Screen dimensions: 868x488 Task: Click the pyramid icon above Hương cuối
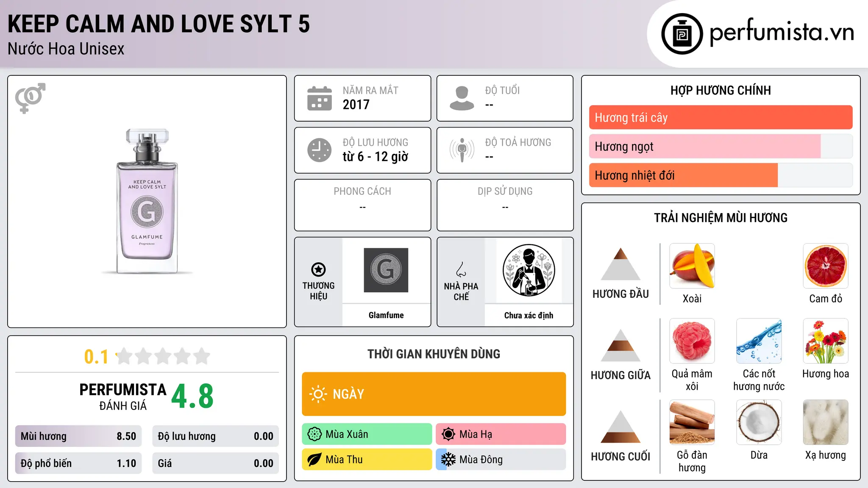621,427
